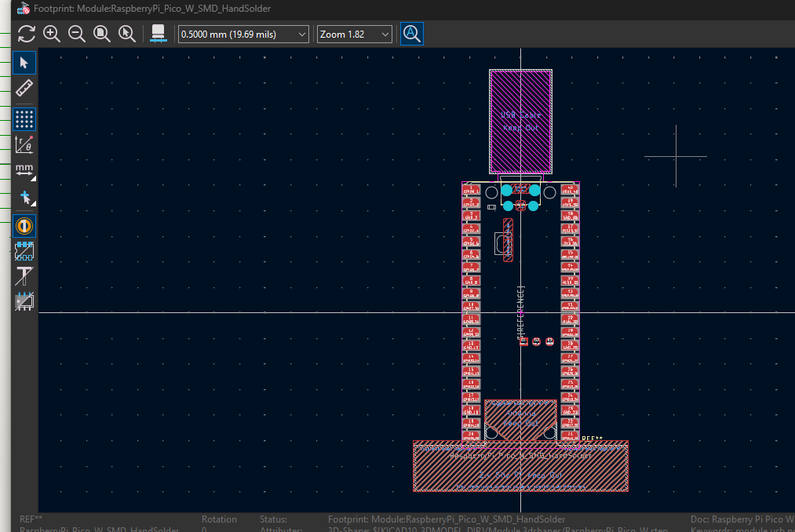The height and width of the screenshot is (532, 795).
Task: Click the REF** label beside the footprint
Action: 592,438
